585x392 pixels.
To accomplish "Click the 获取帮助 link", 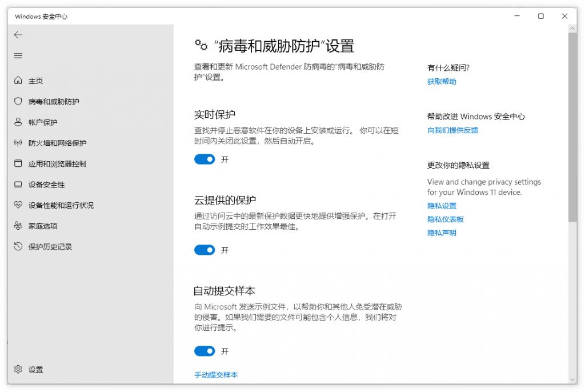I will [442, 82].
